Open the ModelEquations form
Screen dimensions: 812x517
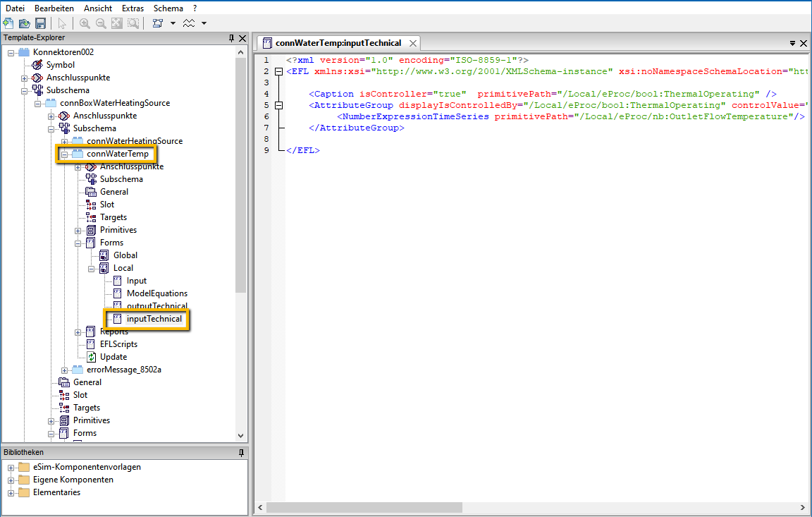pos(157,293)
